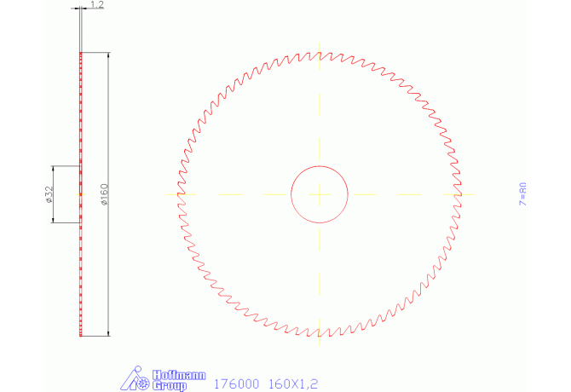Viewport: 571px width, 392px height.
Task: Click the ø32 bore dimension text
Action: coord(49,195)
